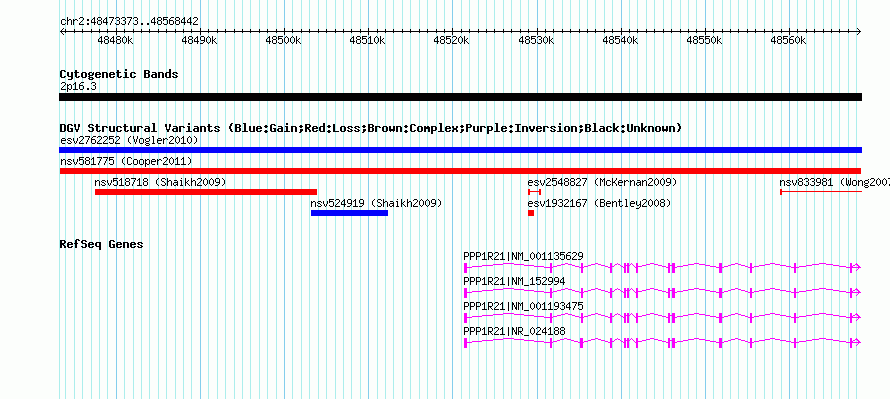
Task: Click the DGV Structural Variants track title
Action: tap(371, 128)
